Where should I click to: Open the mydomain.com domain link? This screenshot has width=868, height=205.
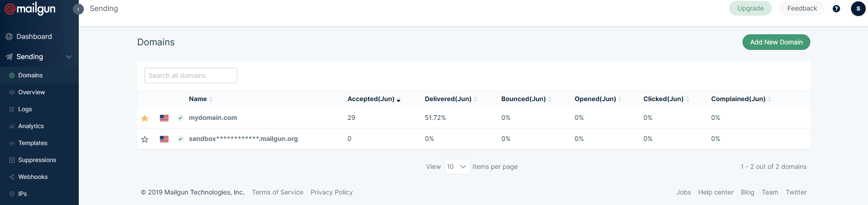(x=213, y=118)
